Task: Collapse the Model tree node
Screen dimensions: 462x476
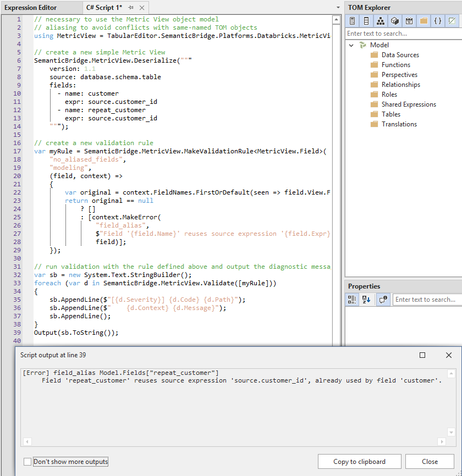Action: 351,45
